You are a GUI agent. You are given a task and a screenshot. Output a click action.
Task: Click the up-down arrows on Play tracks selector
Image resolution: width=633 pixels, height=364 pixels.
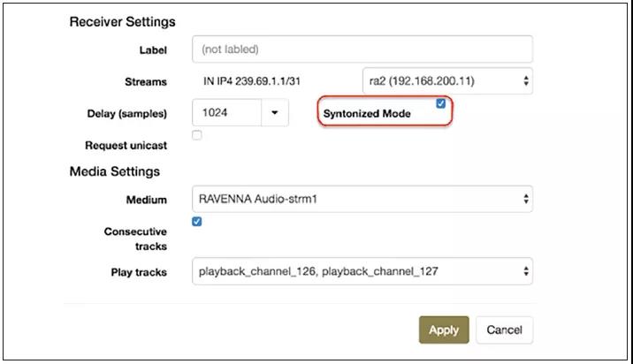click(x=526, y=271)
